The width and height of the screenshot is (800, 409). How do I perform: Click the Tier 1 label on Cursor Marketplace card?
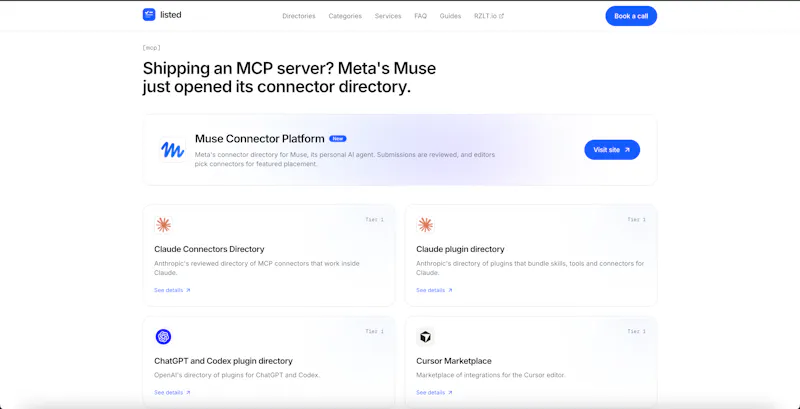[636, 331]
